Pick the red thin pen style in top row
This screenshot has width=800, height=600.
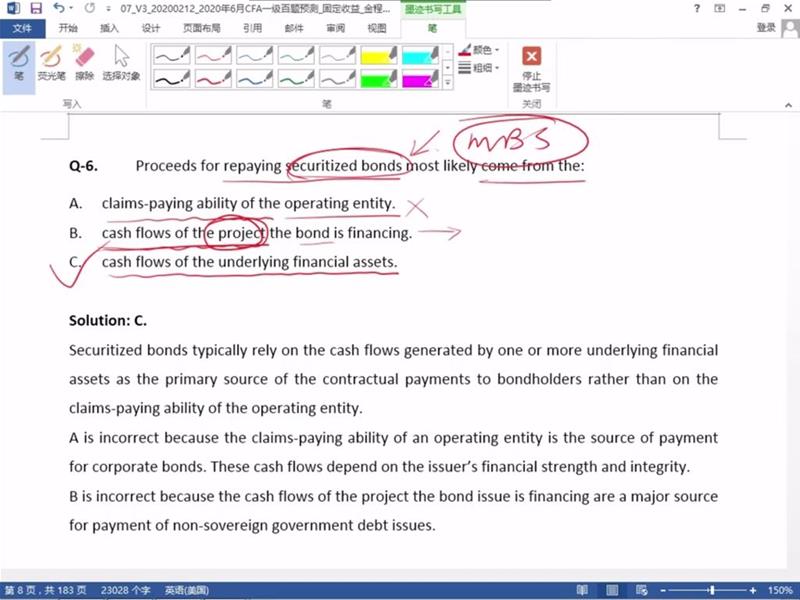pos(213,55)
